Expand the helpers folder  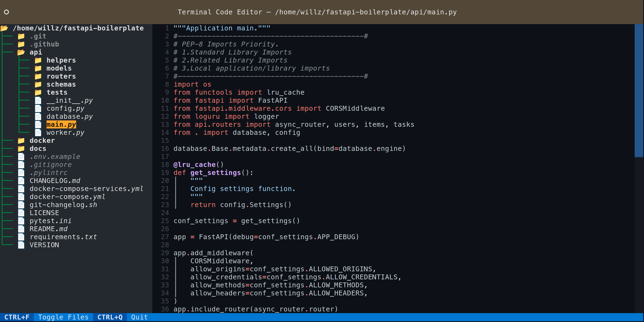(61, 60)
